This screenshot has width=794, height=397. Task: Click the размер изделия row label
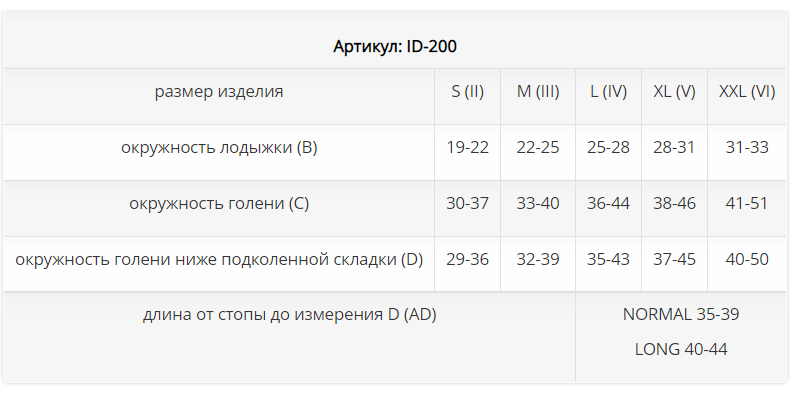(x=219, y=92)
